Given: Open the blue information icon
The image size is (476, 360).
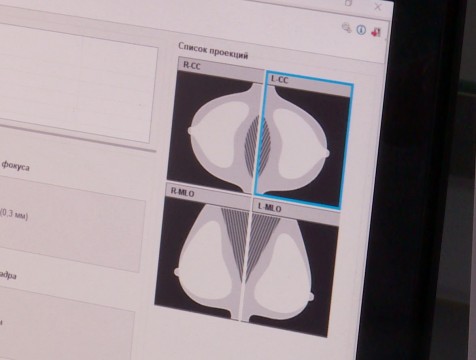Looking at the screenshot, I should pyautogui.click(x=361, y=30).
